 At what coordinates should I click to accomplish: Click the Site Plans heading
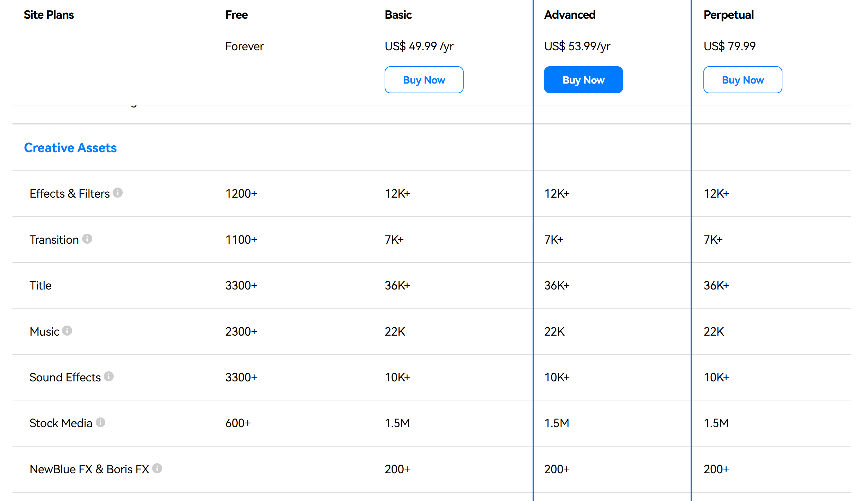coord(49,15)
